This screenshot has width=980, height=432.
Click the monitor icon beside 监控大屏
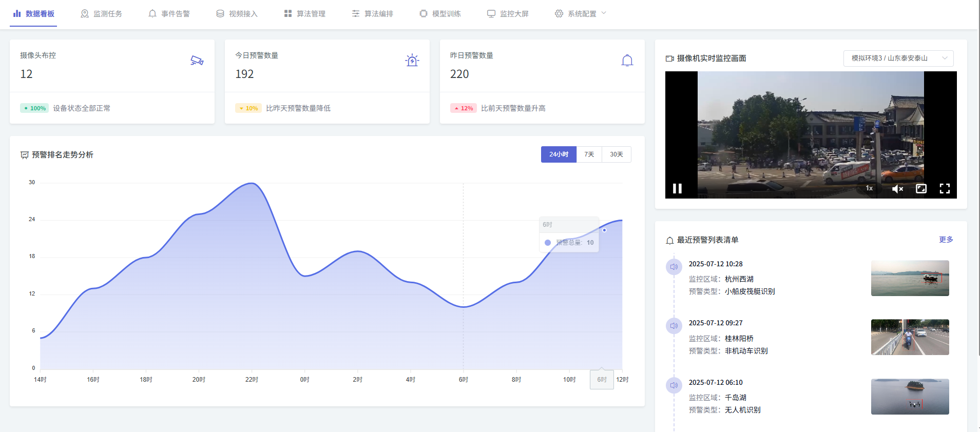pyautogui.click(x=491, y=13)
